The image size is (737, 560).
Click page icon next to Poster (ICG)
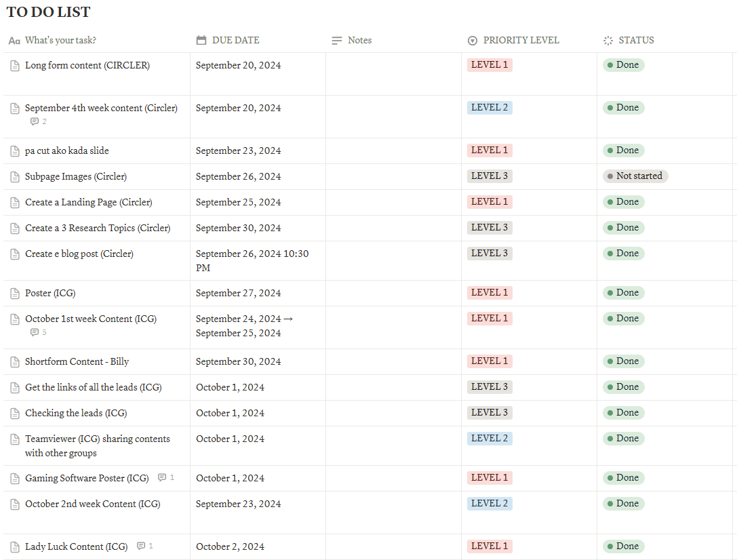pos(15,294)
